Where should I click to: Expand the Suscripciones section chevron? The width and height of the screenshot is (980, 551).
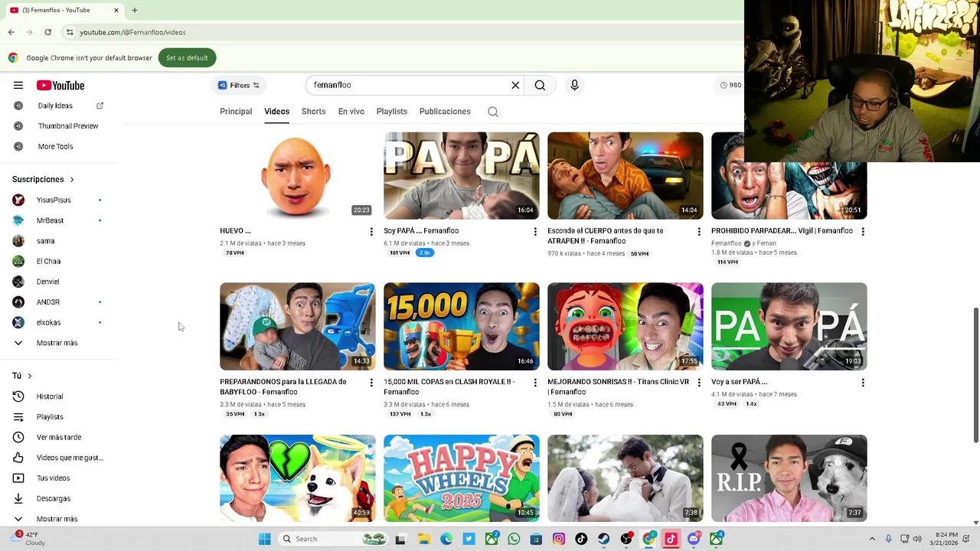[x=72, y=180]
